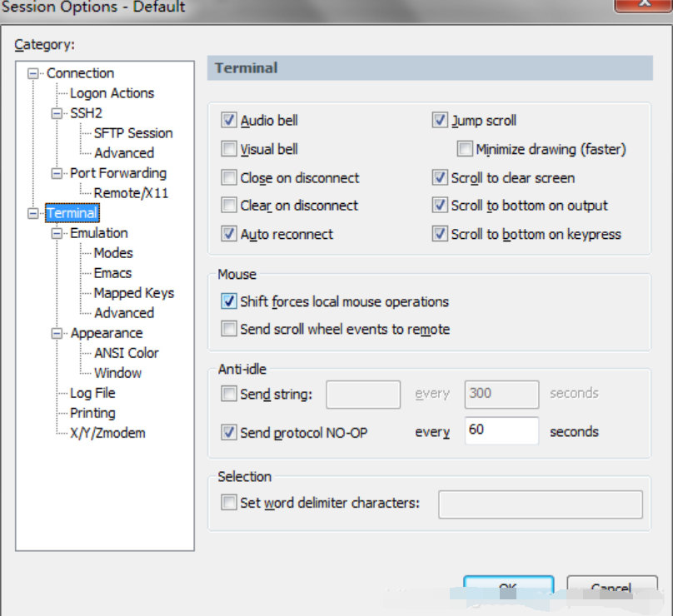Screen dimensions: 673x616
Task: Open ANSI Color settings
Action: [x=127, y=353]
